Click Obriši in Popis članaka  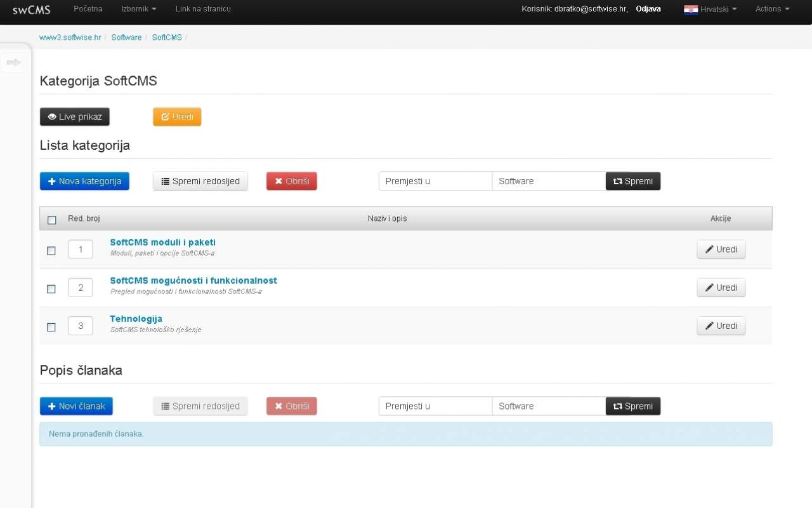coord(292,406)
